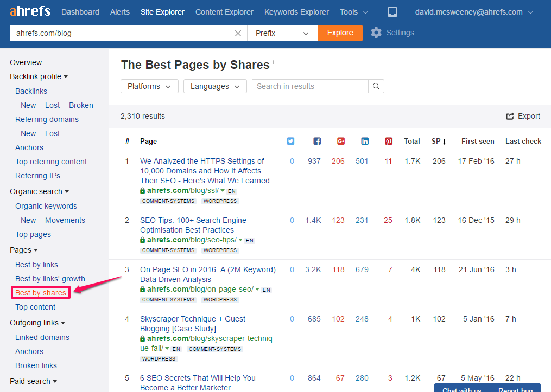Sort by Facebook shares column icon
The image size is (551, 392).
pos(317,141)
